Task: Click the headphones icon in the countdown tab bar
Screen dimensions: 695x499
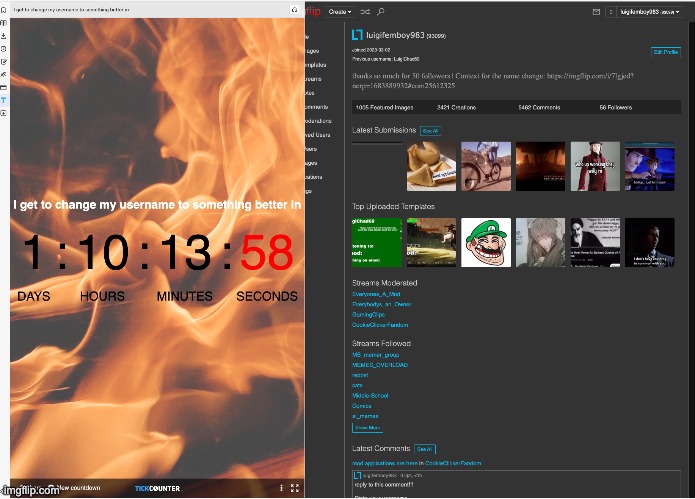Action: pos(294,10)
